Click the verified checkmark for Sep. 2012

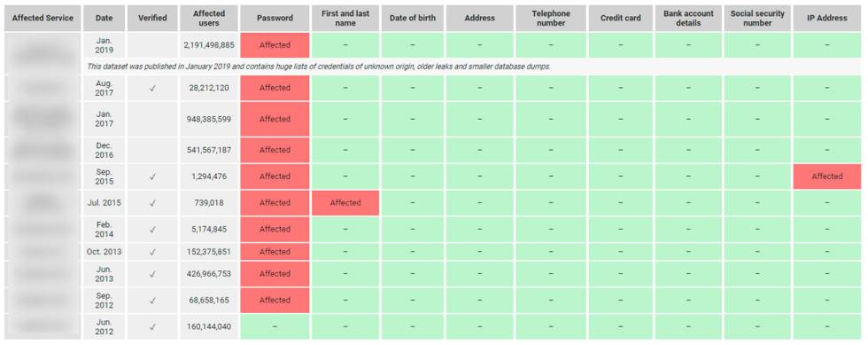click(152, 301)
